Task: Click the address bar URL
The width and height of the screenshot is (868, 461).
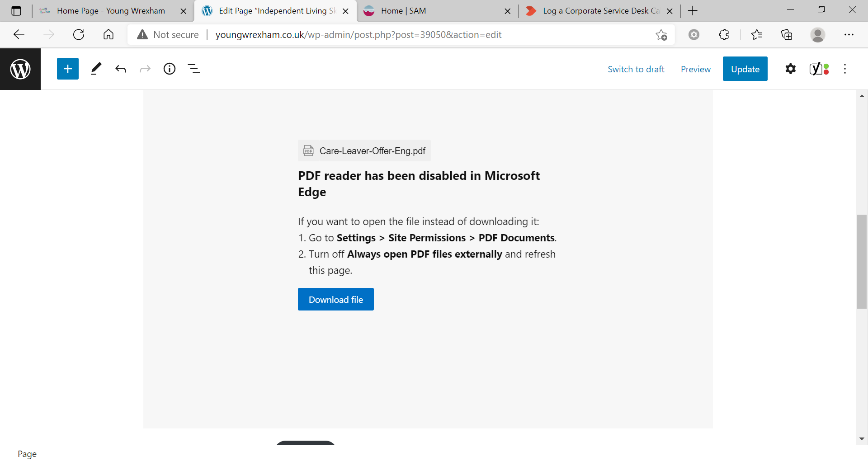Action: click(x=358, y=35)
